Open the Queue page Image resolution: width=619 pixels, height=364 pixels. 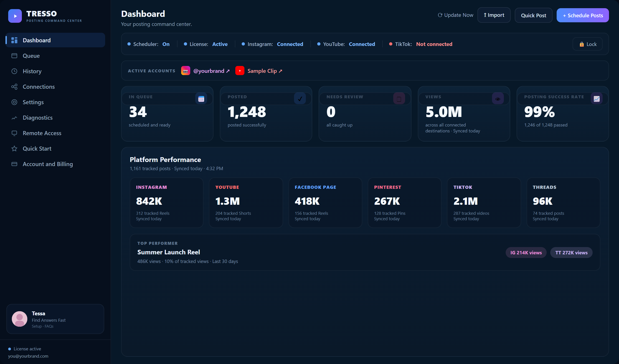(x=55, y=56)
